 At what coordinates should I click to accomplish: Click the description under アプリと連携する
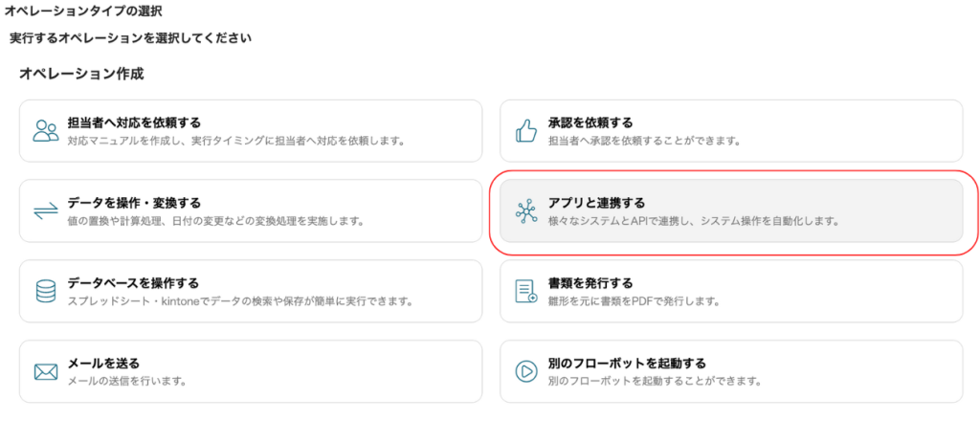693,221
